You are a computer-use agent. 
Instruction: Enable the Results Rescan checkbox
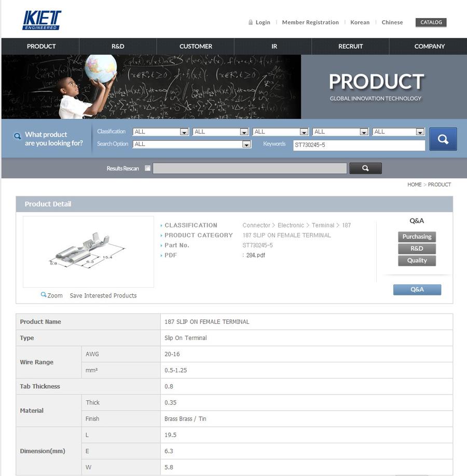[x=148, y=168]
